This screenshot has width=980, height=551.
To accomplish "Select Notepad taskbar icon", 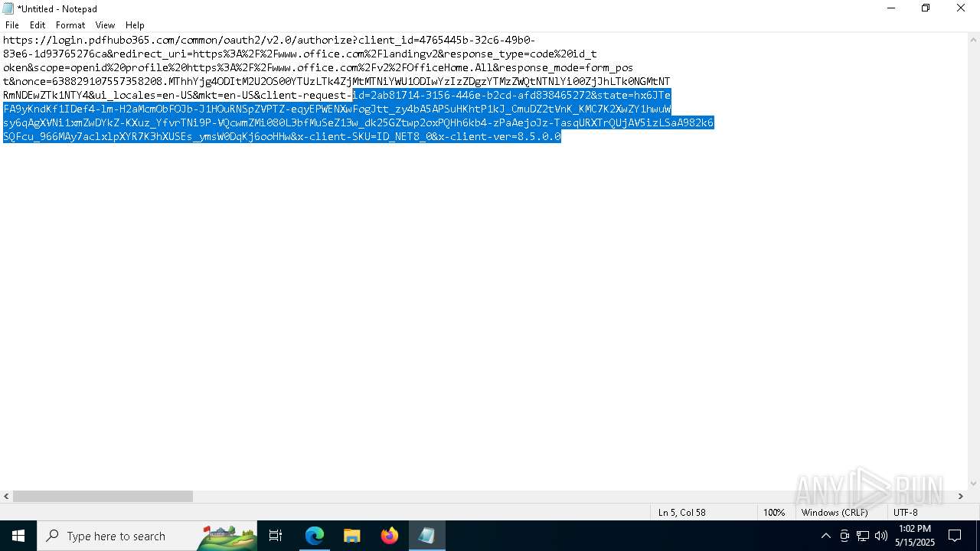I will (427, 536).
